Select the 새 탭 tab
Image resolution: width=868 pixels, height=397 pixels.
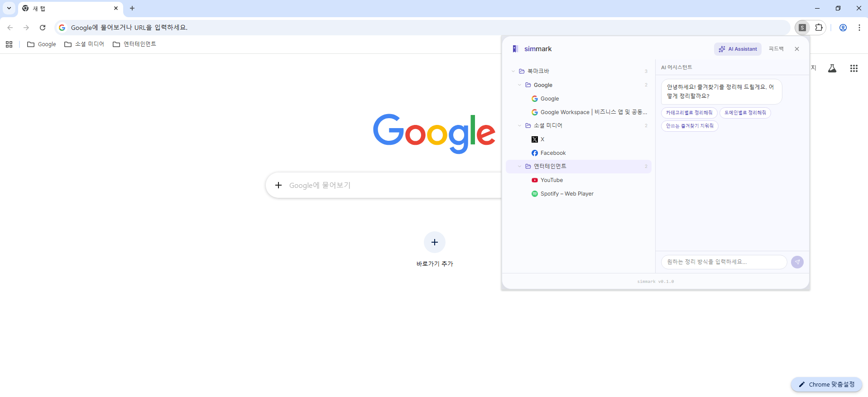pos(70,9)
